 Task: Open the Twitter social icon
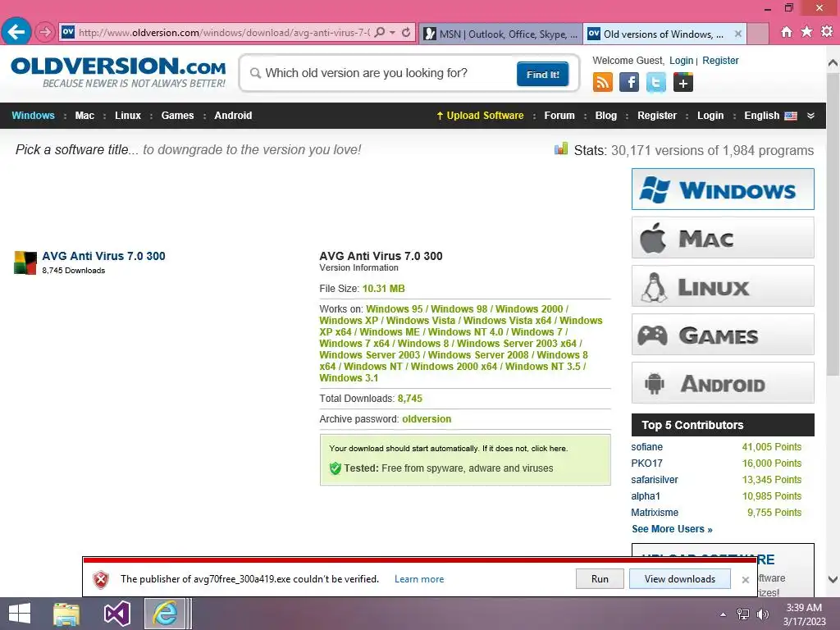(655, 83)
